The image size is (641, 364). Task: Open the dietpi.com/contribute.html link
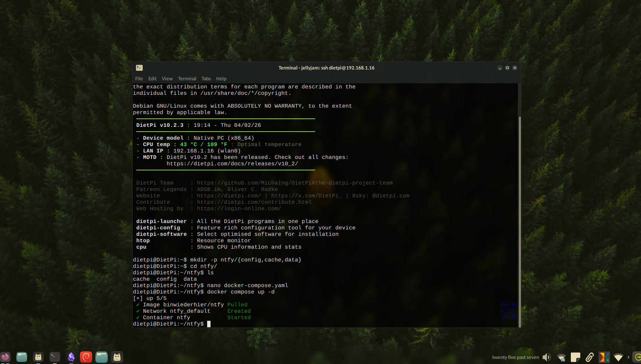click(x=254, y=202)
